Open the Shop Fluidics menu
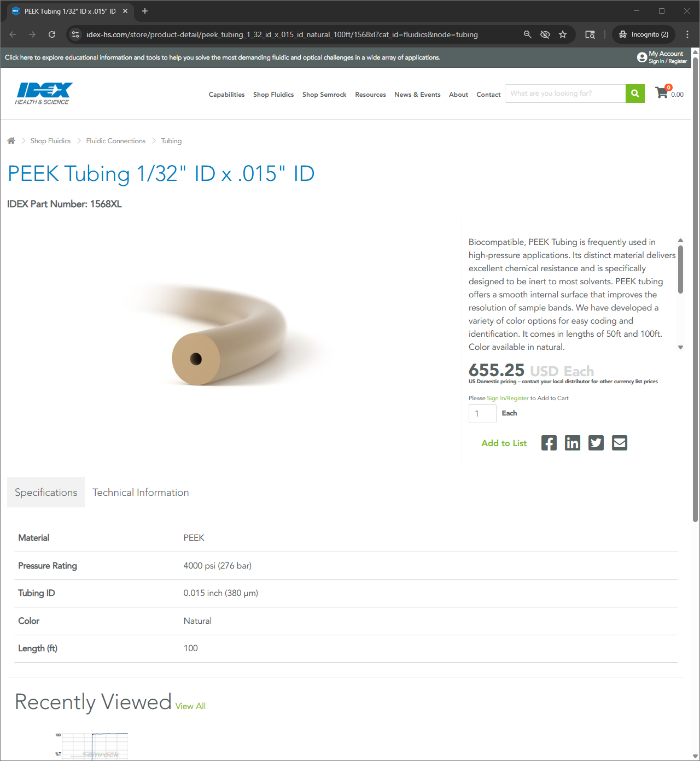 tap(273, 95)
